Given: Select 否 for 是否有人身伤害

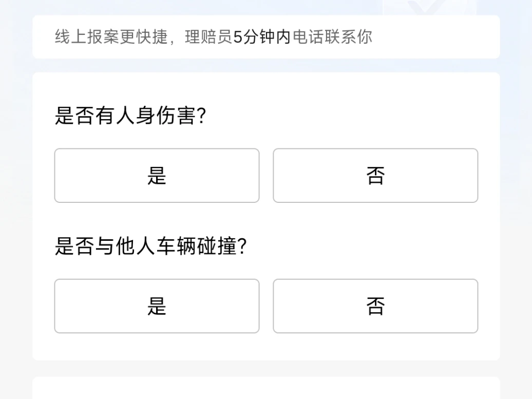Looking at the screenshot, I should 375,176.
